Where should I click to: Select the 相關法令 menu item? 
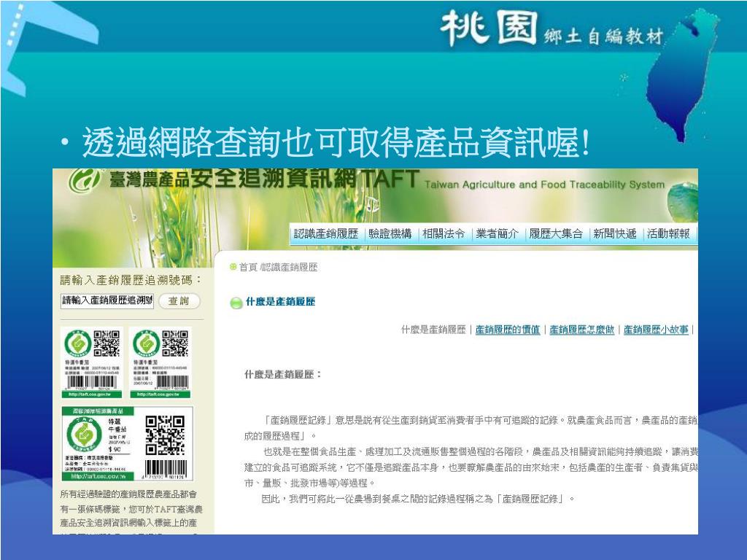444,234
